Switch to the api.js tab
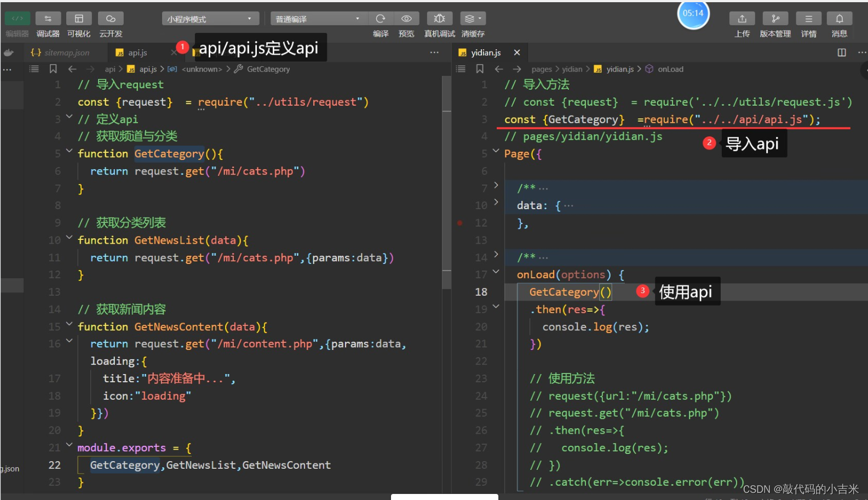Screen dimensions: 868x500 137,53
